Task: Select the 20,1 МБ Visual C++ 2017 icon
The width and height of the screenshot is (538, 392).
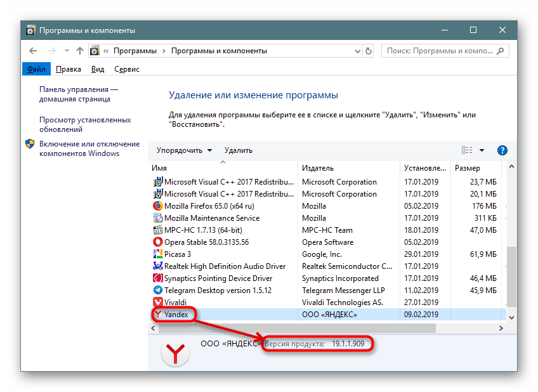Action: (x=157, y=193)
